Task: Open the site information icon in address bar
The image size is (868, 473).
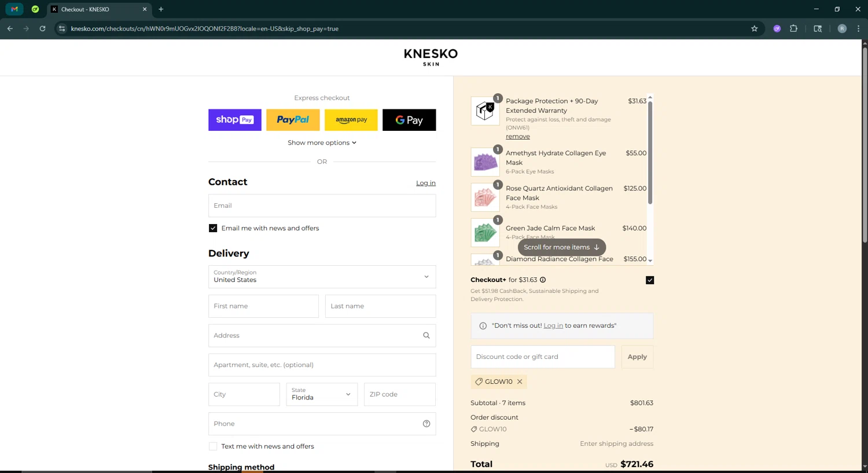Action: pyautogui.click(x=62, y=28)
